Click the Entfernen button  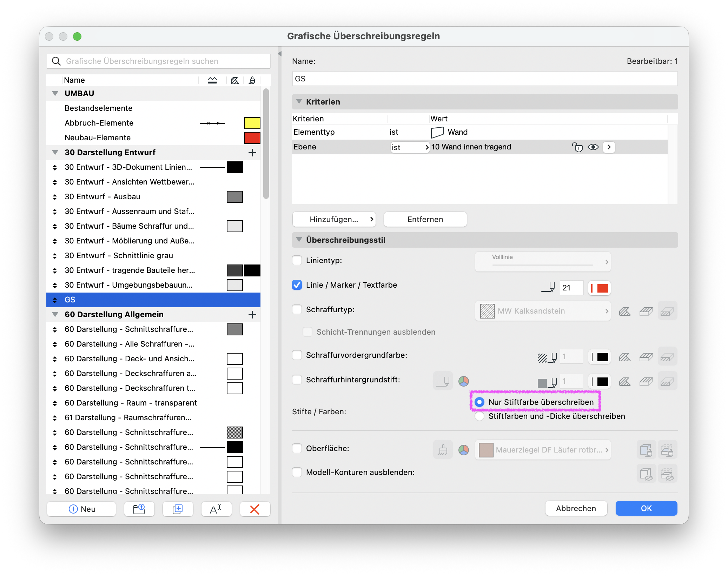[x=425, y=219]
